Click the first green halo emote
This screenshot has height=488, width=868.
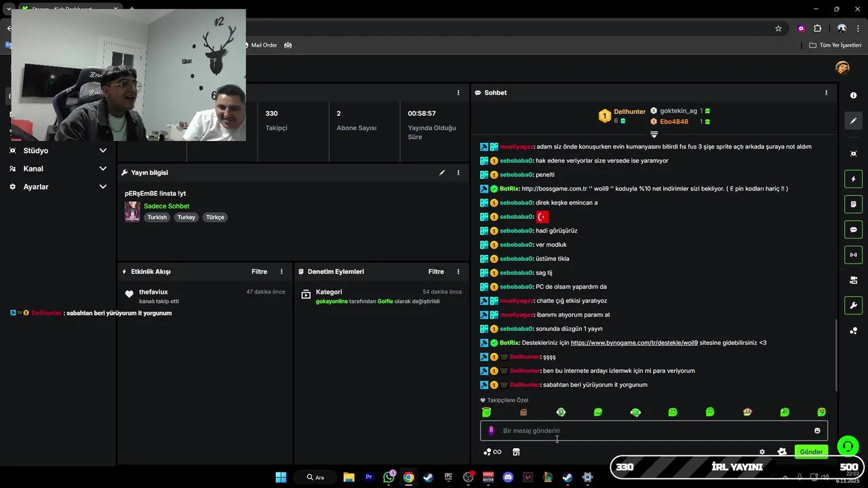click(486, 412)
